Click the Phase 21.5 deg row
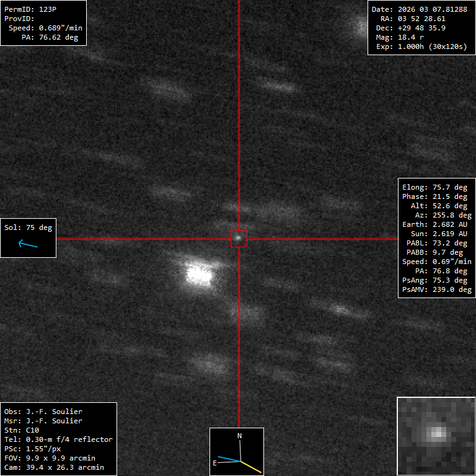476x476 pixels. pyautogui.click(x=434, y=196)
